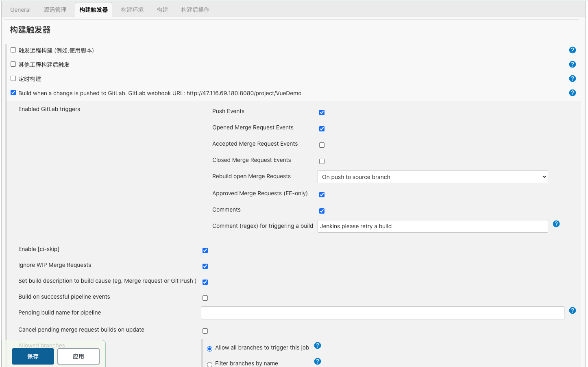Viewport: 588px width, 367px height.
Task: Open the 构建后操作 tab
Action: (x=195, y=10)
